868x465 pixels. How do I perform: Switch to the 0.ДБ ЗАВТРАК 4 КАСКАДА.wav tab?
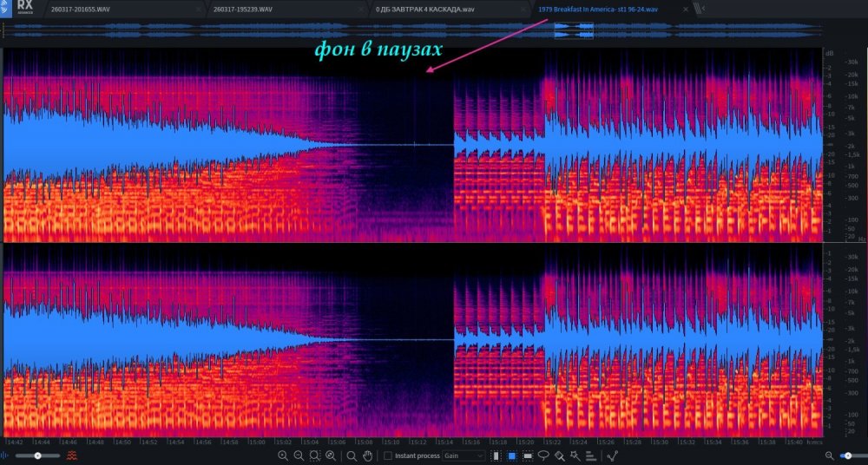[424, 9]
